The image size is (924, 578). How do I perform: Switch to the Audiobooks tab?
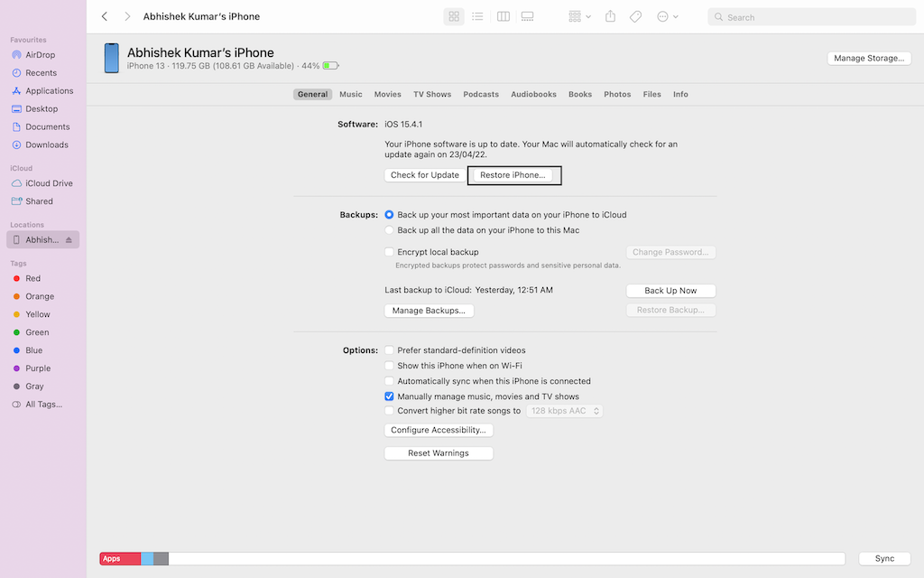point(533,94)
